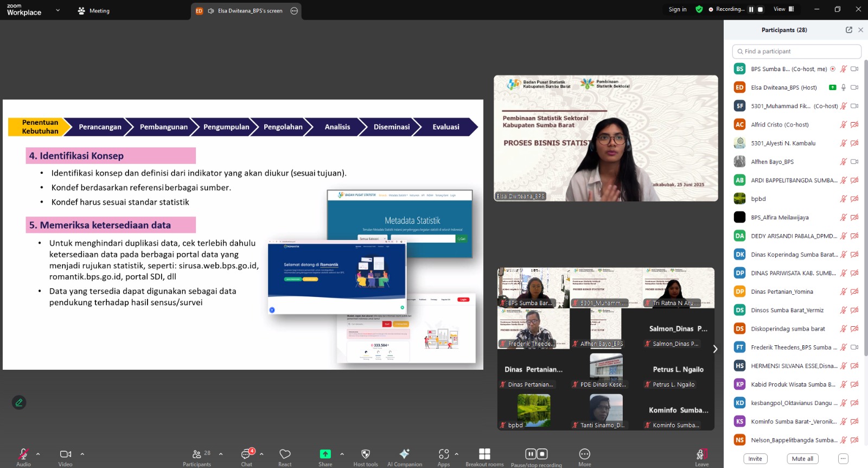Expand Audio options arrow

coord(38,454)
